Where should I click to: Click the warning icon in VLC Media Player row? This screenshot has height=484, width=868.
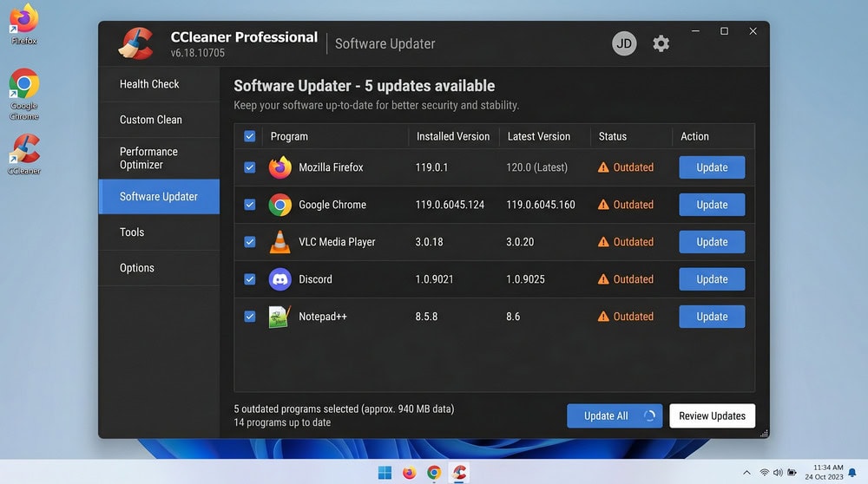tap(603, 242)
